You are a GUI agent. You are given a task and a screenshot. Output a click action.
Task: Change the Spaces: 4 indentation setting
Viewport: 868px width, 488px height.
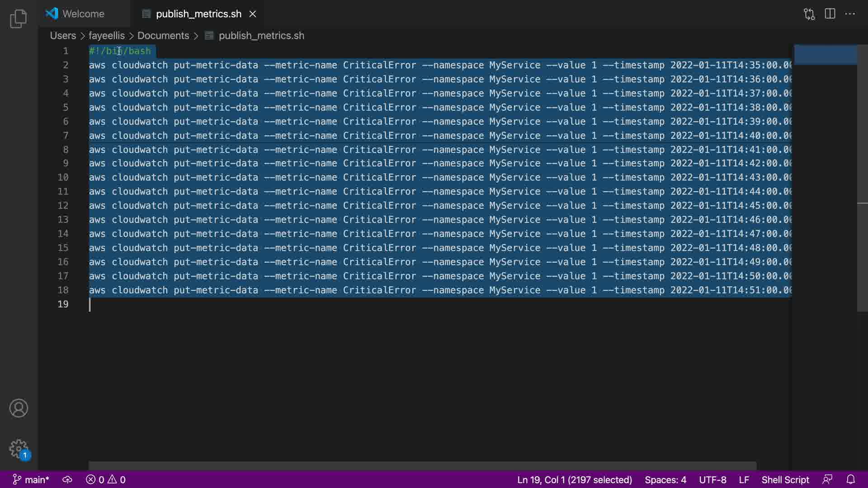(665, 479)
